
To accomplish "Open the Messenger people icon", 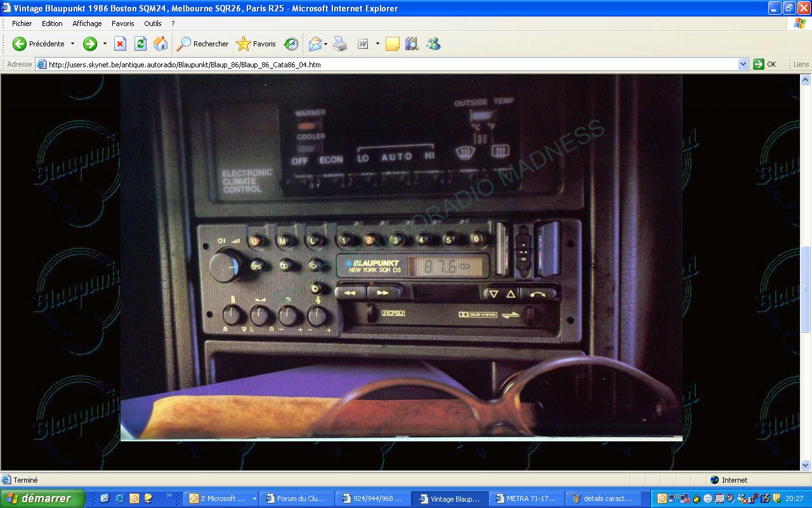I will point(433,44).
